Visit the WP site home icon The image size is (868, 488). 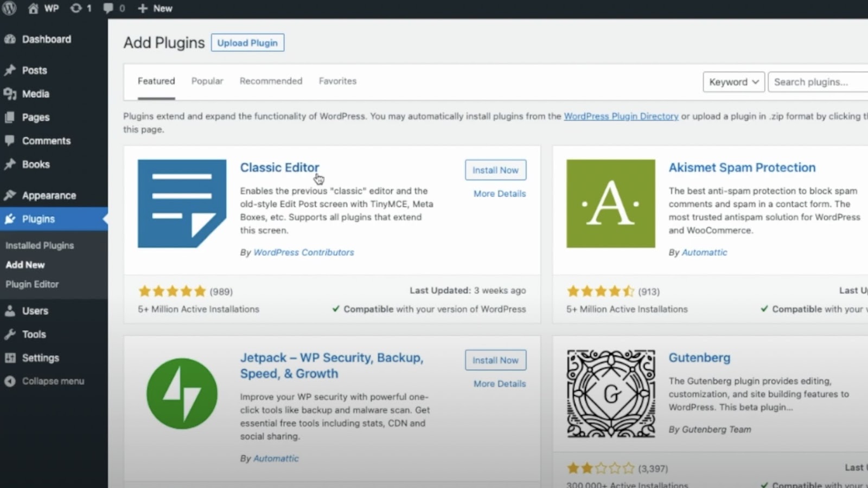[x=33, y=8]
